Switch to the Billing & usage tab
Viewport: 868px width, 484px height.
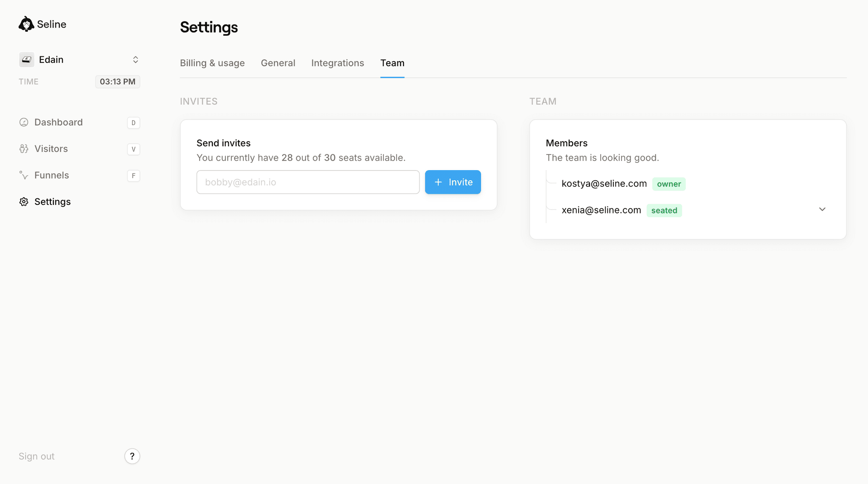[212, 63]
